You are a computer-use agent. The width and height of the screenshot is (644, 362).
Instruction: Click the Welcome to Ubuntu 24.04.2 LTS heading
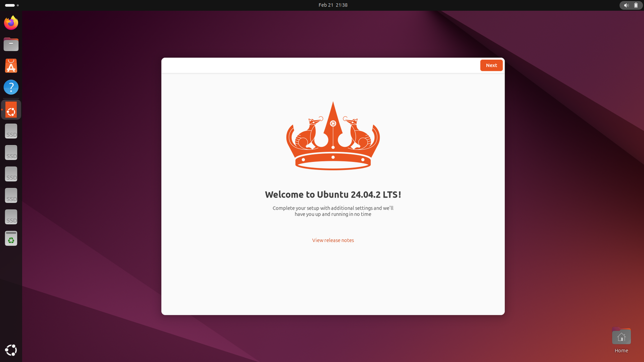(x=333, y=195)
